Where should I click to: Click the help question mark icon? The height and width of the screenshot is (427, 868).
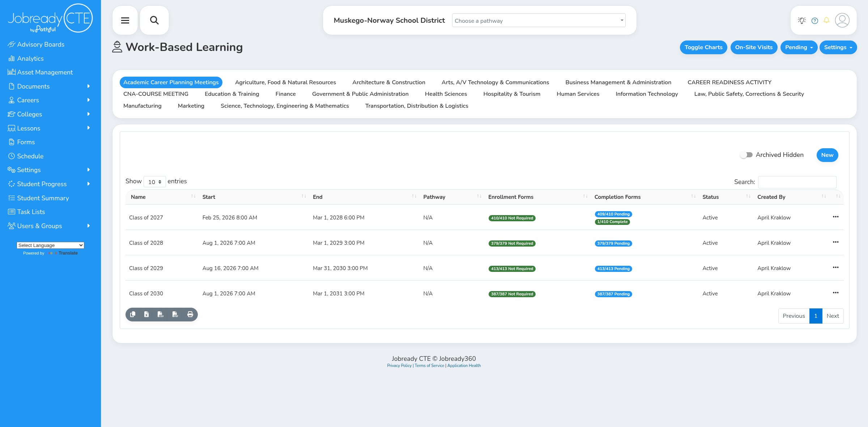(x=815, y=21)
